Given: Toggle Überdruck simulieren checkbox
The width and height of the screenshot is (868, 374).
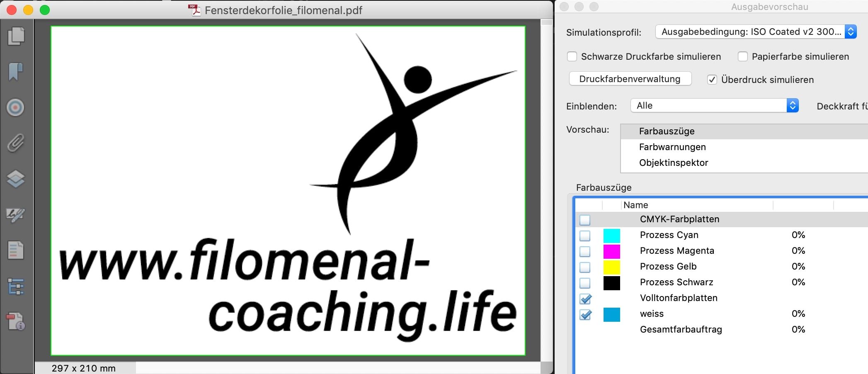Looking at the screenshot, I should point(712,80).
